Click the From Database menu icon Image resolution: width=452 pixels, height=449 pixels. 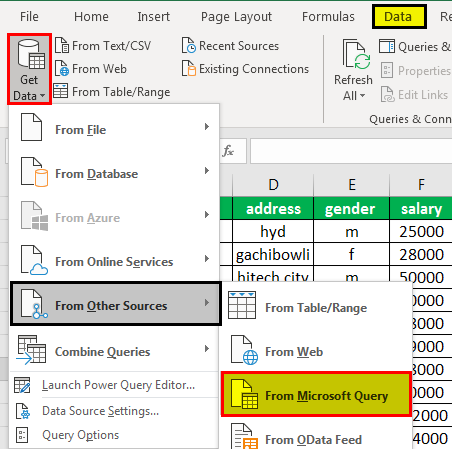(x=34, y=172)
